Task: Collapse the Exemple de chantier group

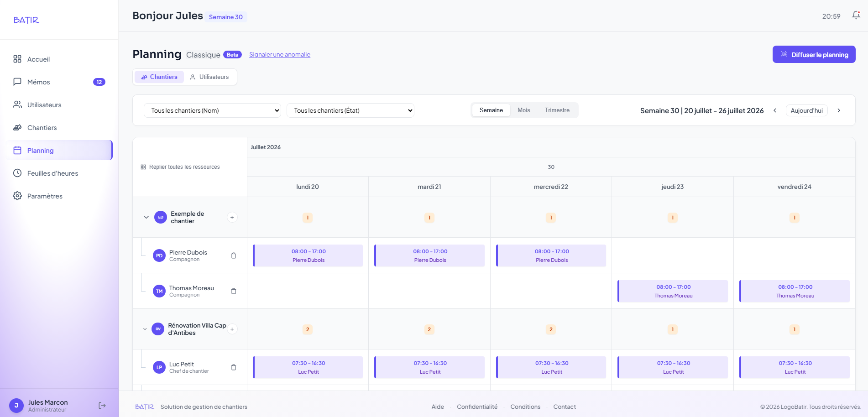Action: click(x=146, y=217)
